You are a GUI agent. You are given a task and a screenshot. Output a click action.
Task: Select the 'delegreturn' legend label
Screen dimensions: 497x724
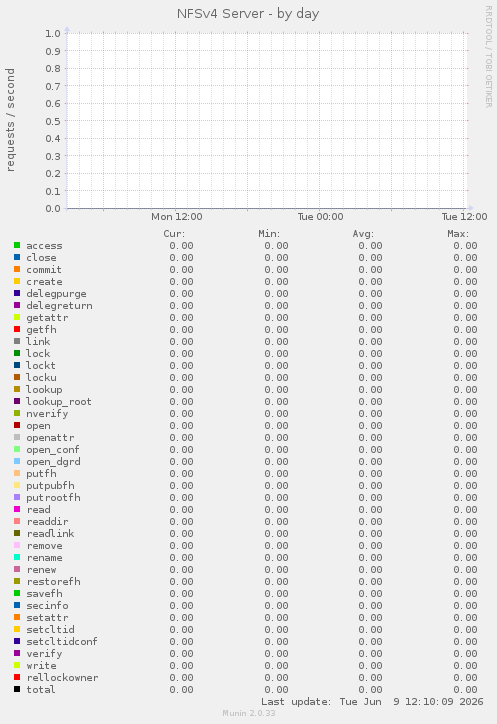pyautogui.click(x=59, y=306)
